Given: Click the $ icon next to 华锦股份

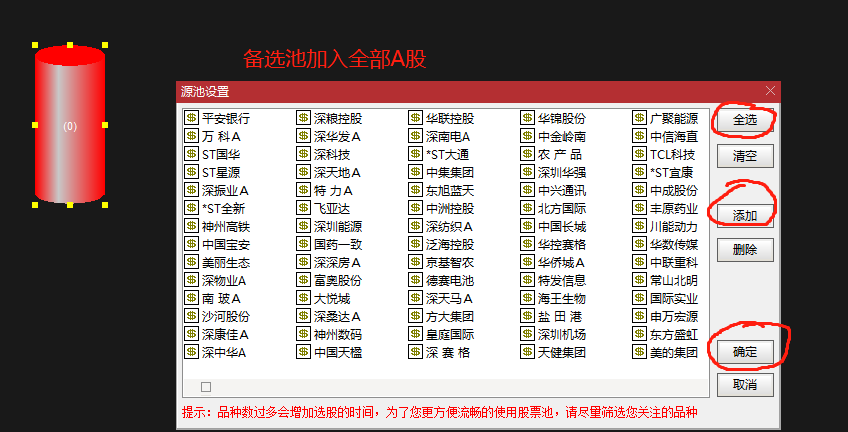Looking at the screenshot, I should click(528, 118).
